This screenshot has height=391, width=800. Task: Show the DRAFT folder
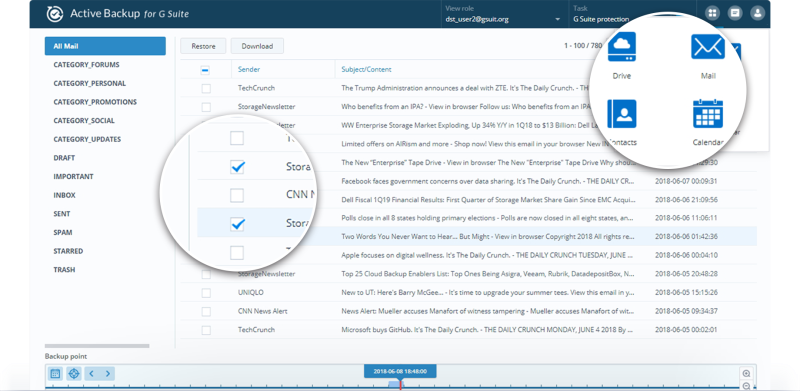[64, 158]
